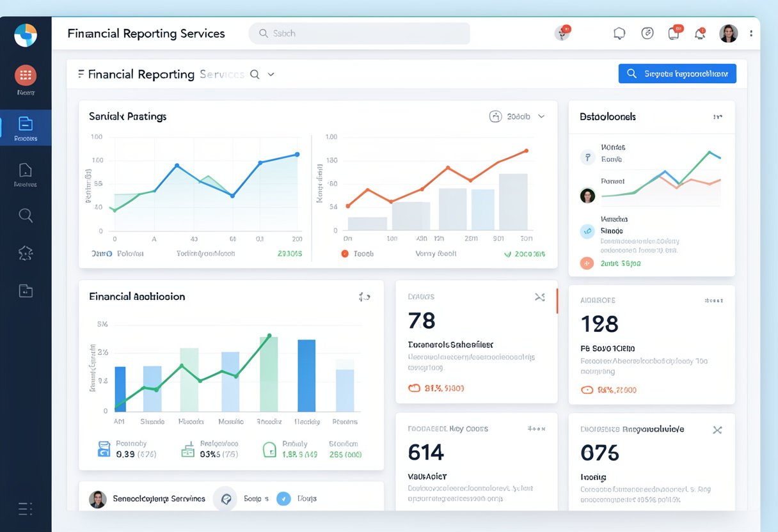
Task: Open sidebar settings gear icon
Action: point(26,253)
